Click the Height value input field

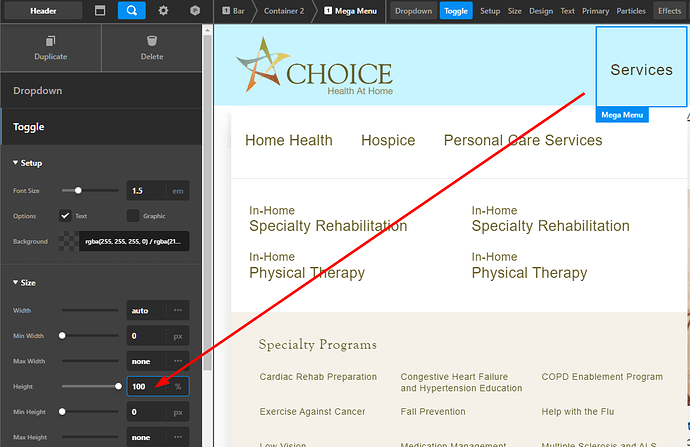coord(146,386)
